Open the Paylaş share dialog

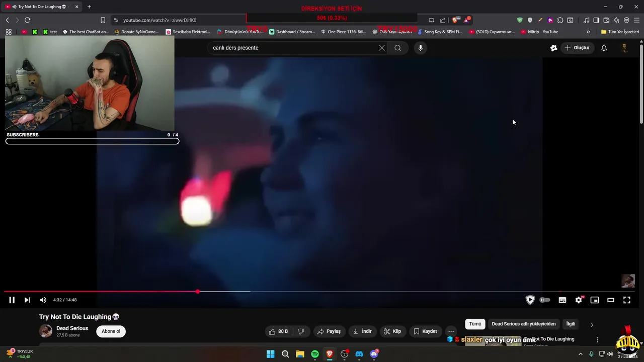click(x=329, y=331)
